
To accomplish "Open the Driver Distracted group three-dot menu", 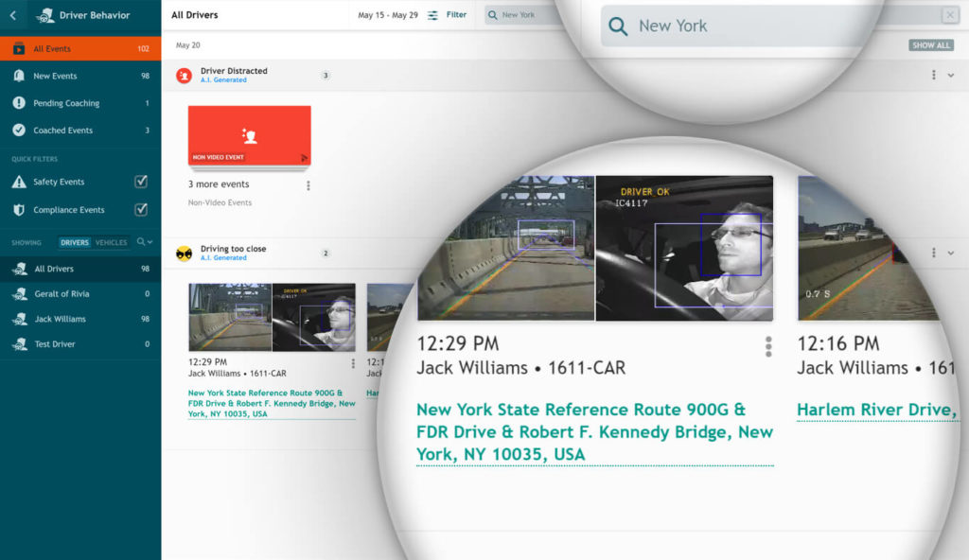I will click(x=933, y=75).
